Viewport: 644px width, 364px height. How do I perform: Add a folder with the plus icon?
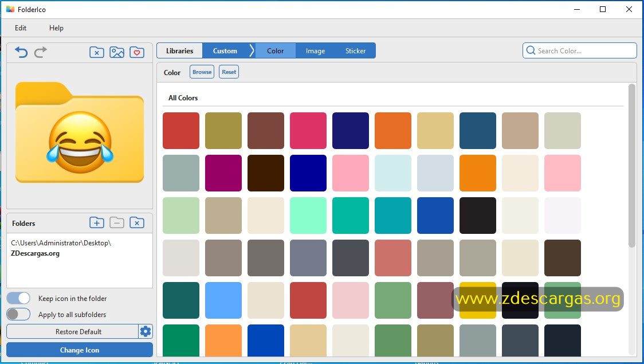tap(97, 222)
